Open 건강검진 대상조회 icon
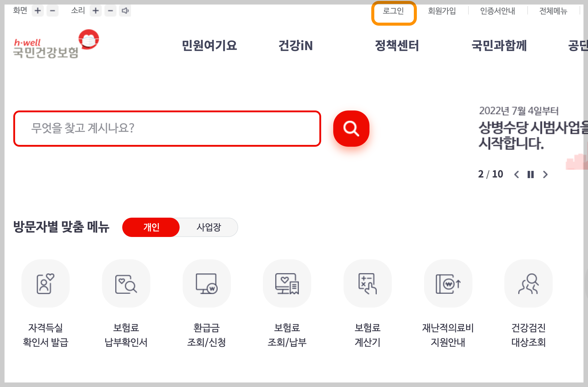The height and width of the screenshot is (387, 588). 528,283
